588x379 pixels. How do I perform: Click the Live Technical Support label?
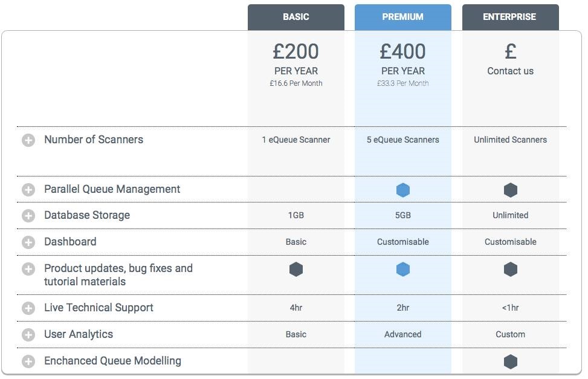click(x=99, y=308)
